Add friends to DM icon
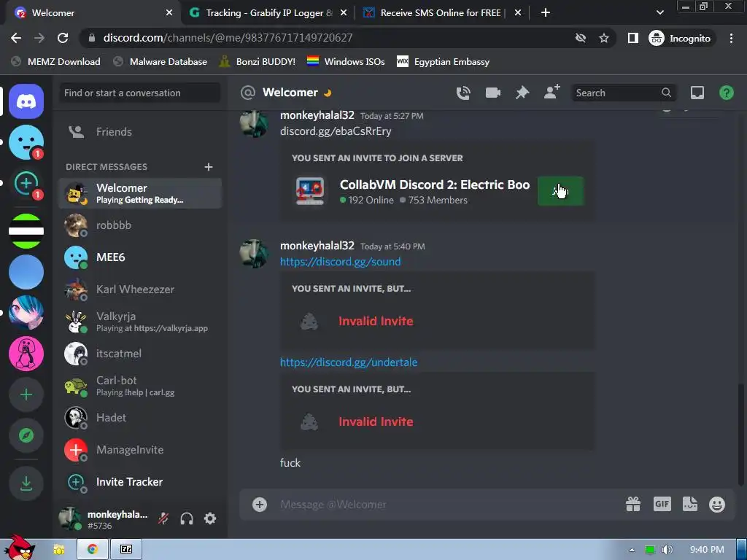747x560 pixels. [551, 92]
